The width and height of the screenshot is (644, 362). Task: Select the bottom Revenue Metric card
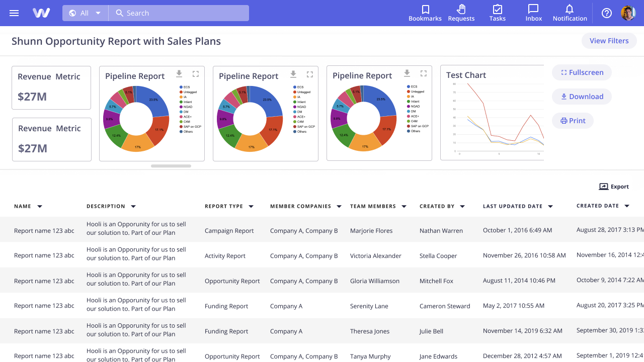(51, 139)
